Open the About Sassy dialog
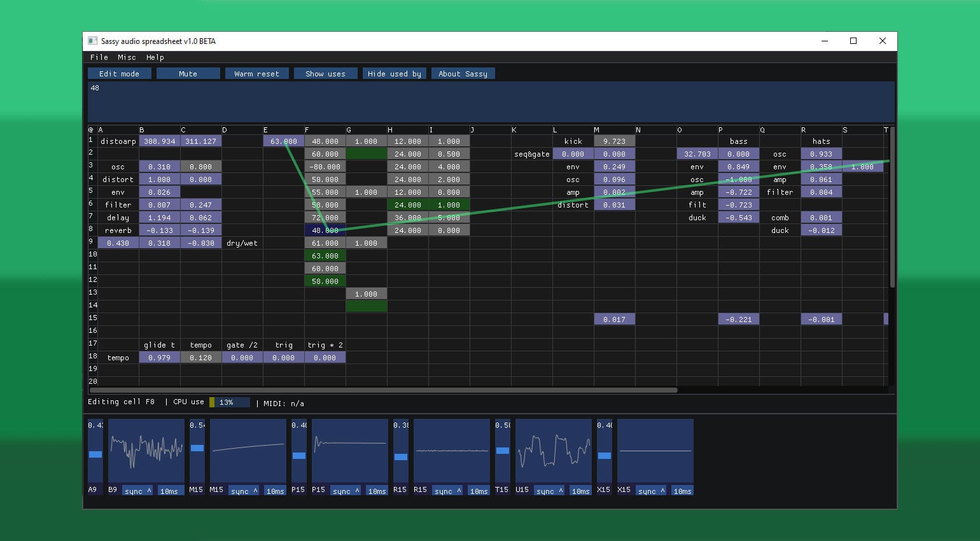Screen dimensions: 980x541 coord(463,74)
